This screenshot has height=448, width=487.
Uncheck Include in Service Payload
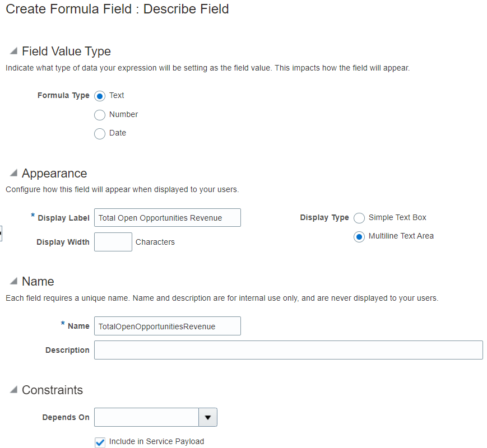(x=100, y=442)
